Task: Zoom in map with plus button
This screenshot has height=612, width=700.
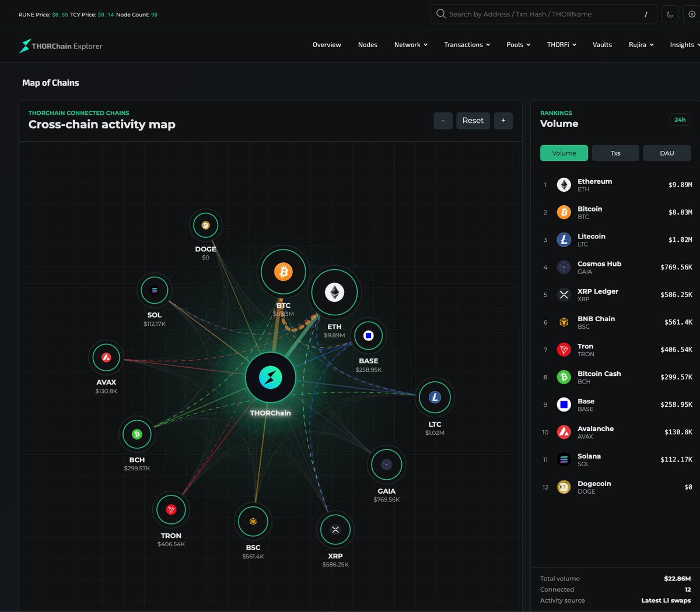Action: click(503, 121)
